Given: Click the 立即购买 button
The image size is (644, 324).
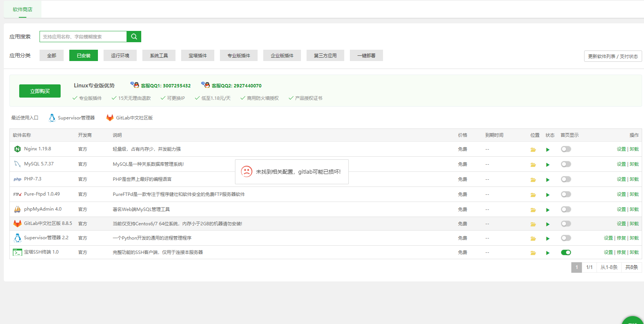Looking at the screenshot, I should tap(40, 91).
